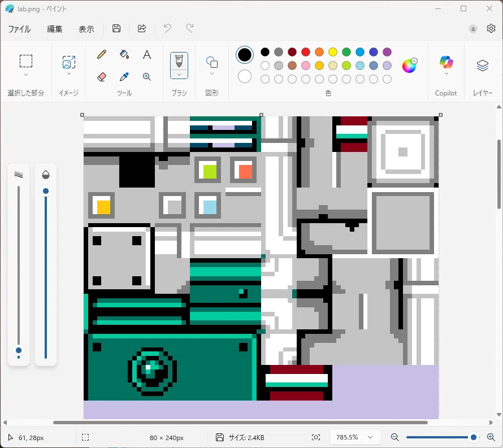The image size is (503, 448).
Task: Select the Brush tool button
Action: click(x=179, y=61)
